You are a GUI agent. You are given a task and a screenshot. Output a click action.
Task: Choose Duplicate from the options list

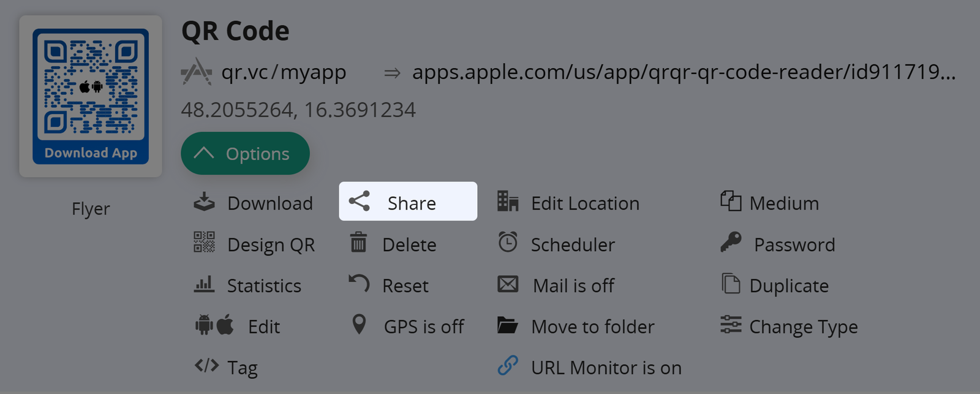(788, 286)
